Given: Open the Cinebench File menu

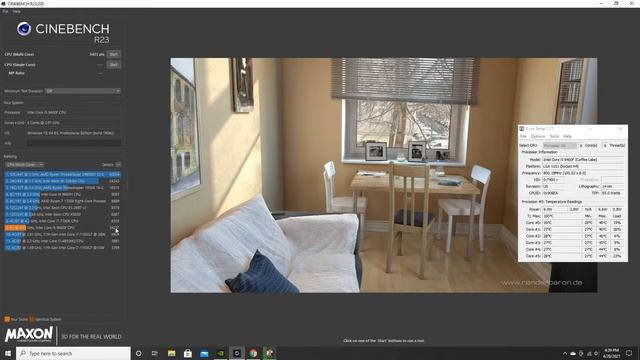Looking at the screenshot, I should 5,11.
